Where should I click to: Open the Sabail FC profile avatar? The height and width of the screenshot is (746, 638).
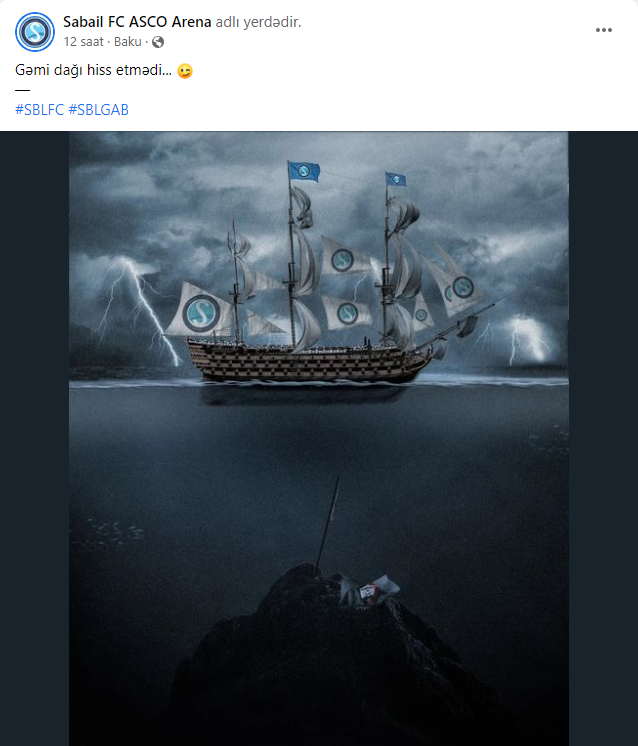[x=35, y=32]
